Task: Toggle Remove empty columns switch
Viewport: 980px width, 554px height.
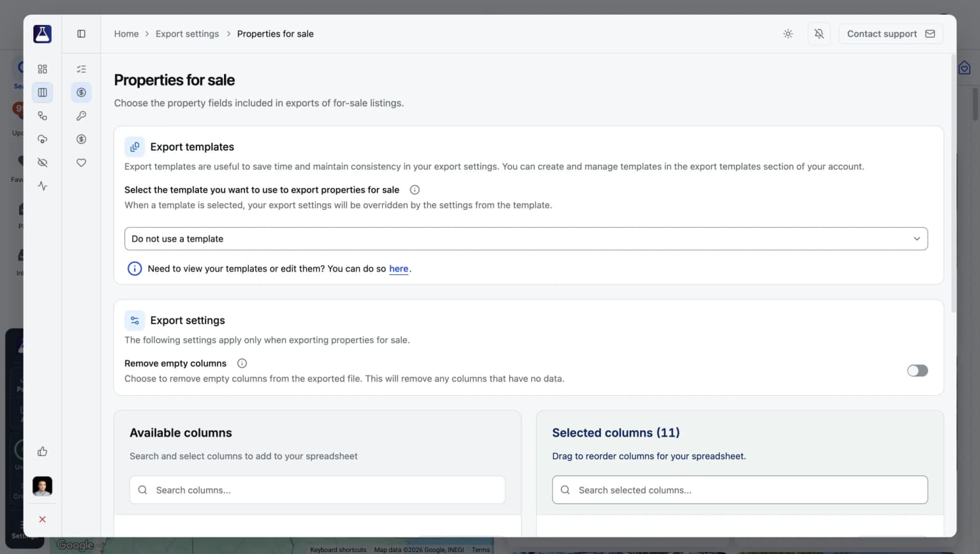Action: coord(917,371)
